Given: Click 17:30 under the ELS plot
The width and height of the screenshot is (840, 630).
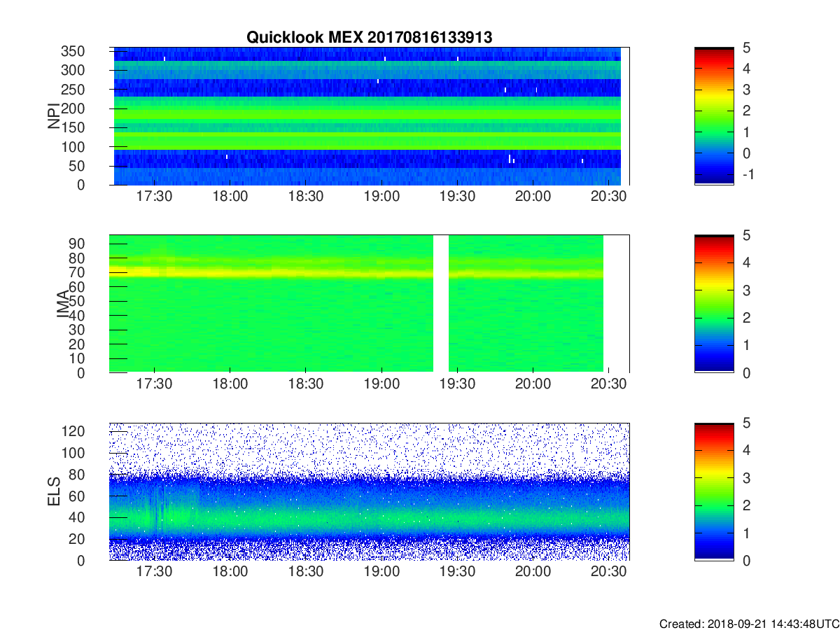Looking at the screenshot, I should coord(154,573).
